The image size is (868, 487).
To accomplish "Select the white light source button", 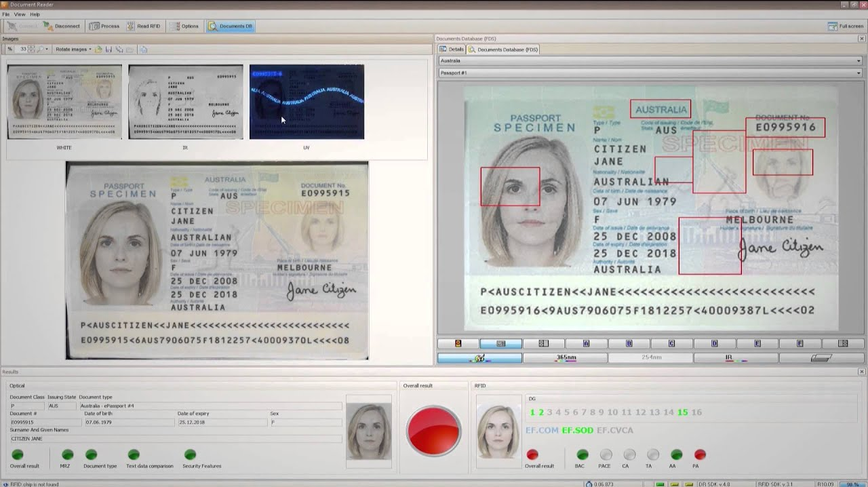I will click(x=479, y=357).
